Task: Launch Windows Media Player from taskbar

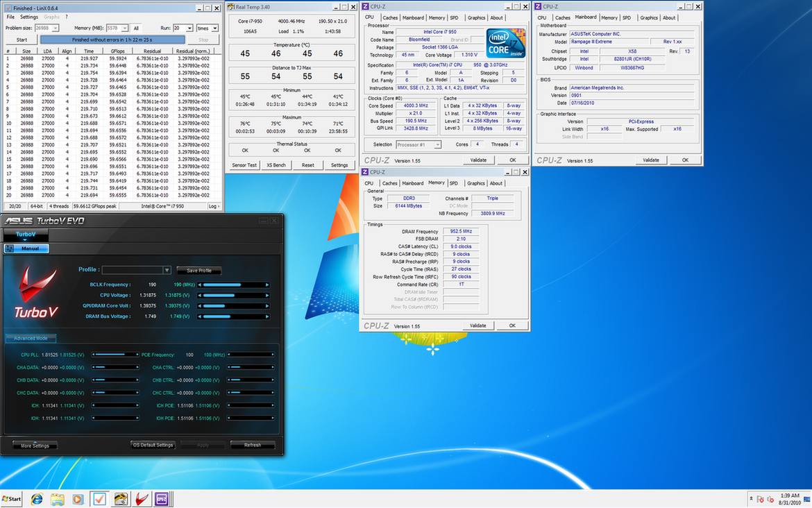Action: (x=78, y=499)
